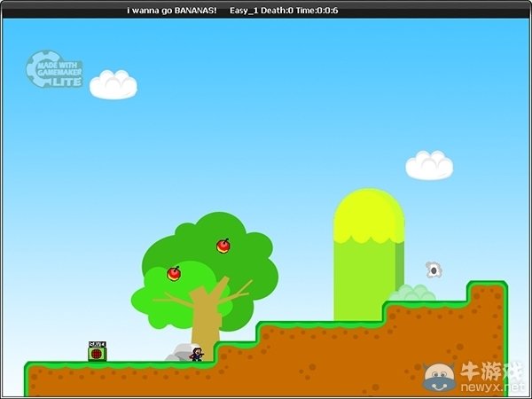532x399 pixels.
Task: Click the cow mascot watermark icon
Action: coord(438,378)
